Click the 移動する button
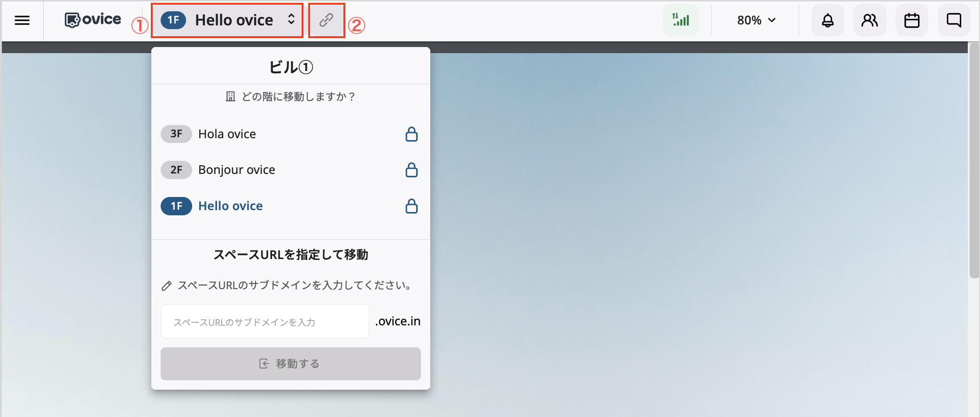The height and width of the screenshot is (417, 980). (x=291, y=364)
